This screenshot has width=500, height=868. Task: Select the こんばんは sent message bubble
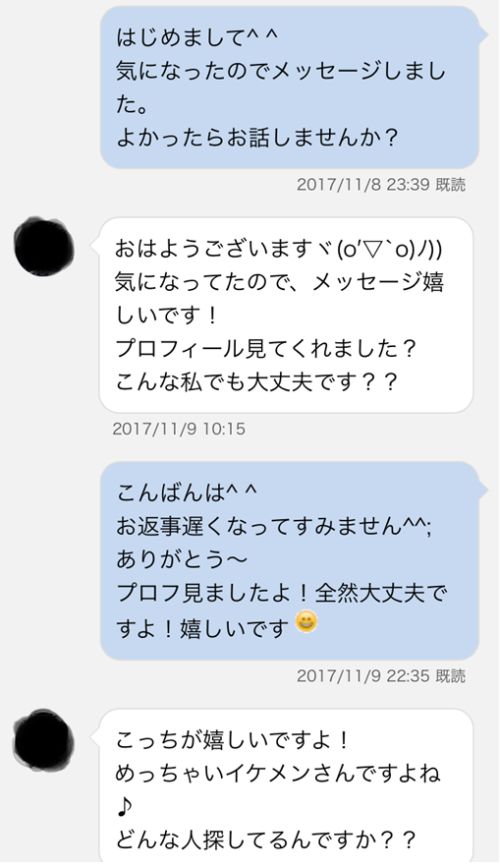point(290,560)
